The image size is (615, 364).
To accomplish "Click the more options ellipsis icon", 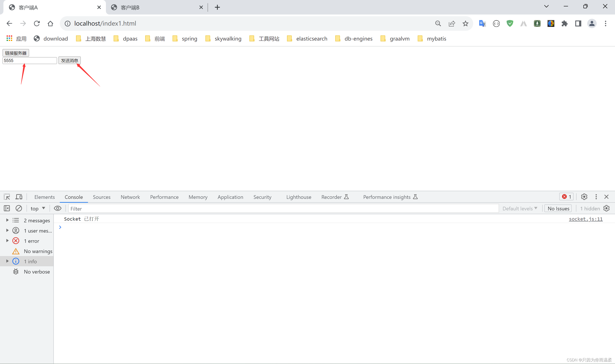I will [x=596, y=197].
